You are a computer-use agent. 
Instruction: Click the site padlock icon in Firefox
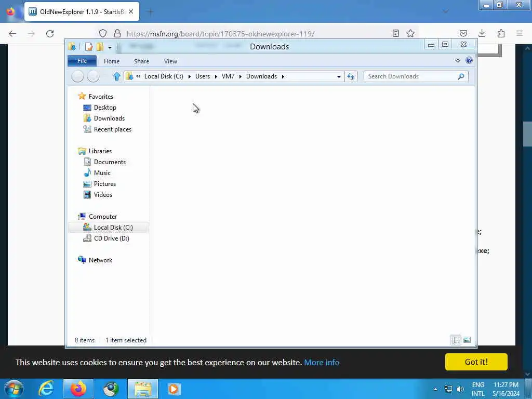[x=117, y=33]
